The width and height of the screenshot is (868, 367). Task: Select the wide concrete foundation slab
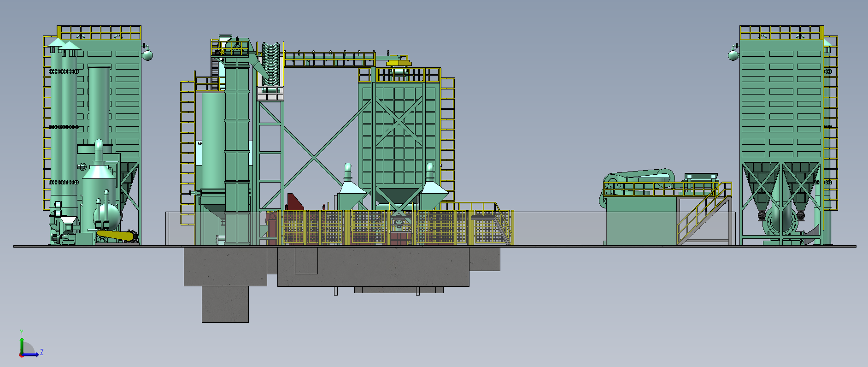point(373,267)
